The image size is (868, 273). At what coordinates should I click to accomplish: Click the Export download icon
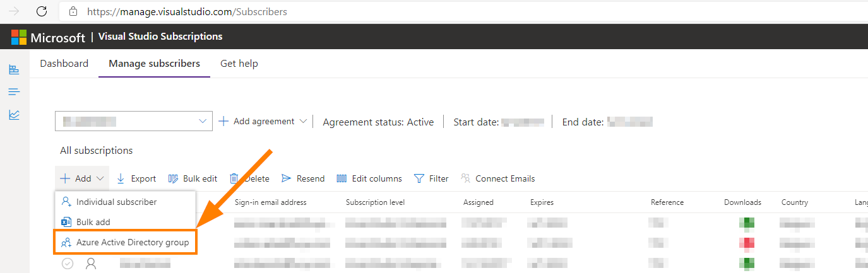tap(121, 178)
